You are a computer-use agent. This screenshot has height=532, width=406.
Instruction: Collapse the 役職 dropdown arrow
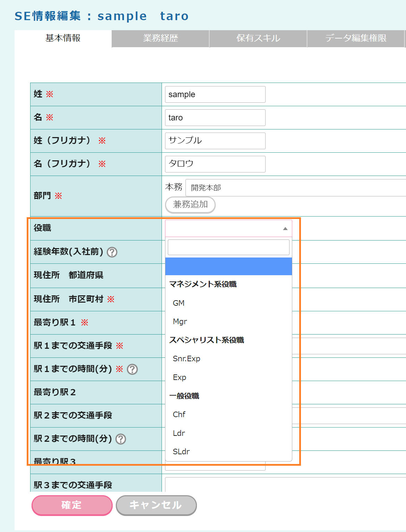285,229
